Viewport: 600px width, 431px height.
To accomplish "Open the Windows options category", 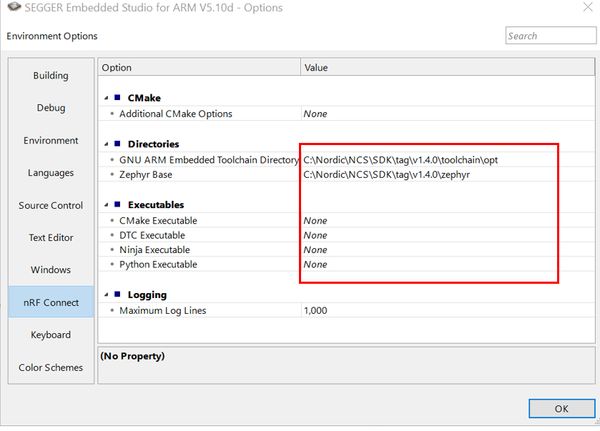I will click(51, 269).
